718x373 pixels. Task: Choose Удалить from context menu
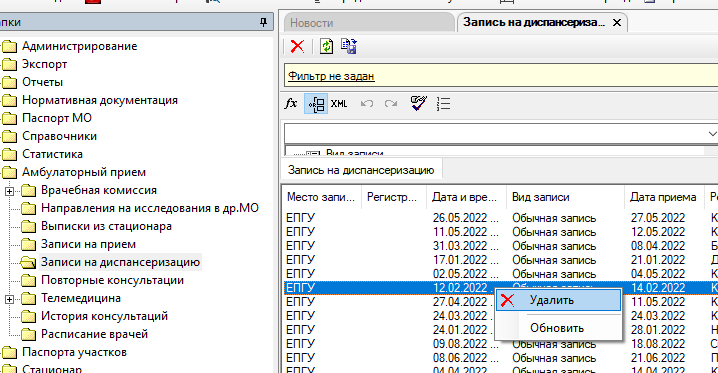pyautogui.click(x=558, y=301)
